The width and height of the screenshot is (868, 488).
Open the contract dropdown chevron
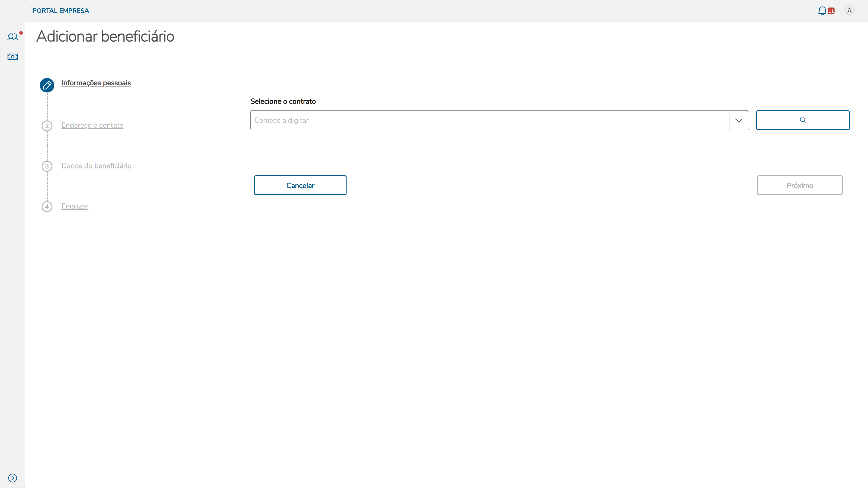click(739, 120)
